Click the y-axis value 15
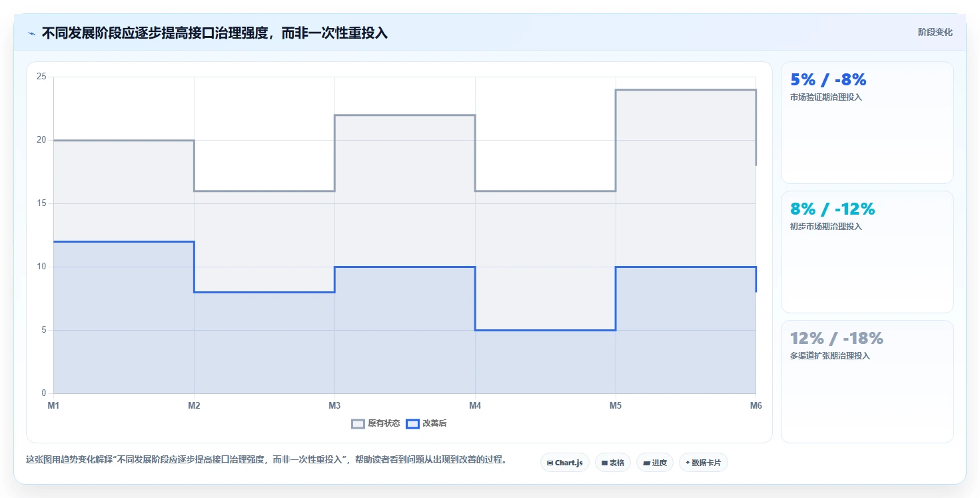 click(41, 203)
